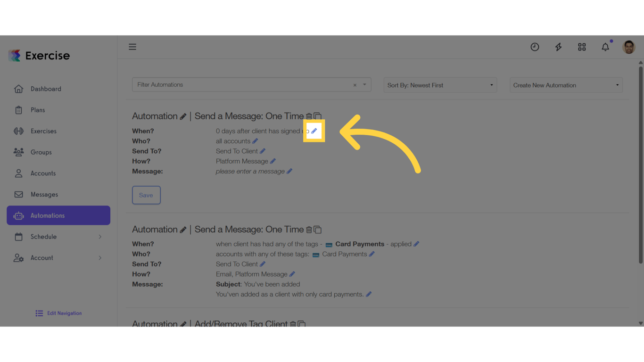This screenshot has width=644, height=362.
Task: Edit the Card Payments tag condition pencil
Action: (x=417, y=244)
